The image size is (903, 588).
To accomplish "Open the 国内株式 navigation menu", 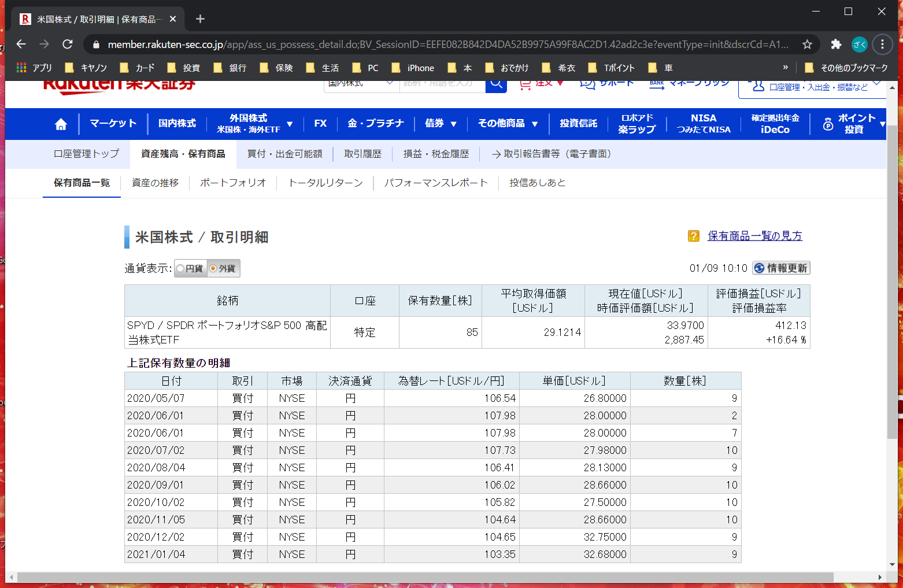I will (177, 124).
